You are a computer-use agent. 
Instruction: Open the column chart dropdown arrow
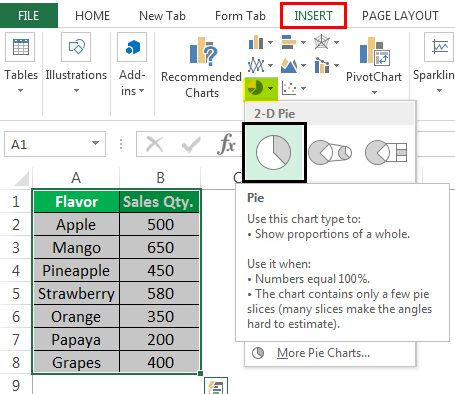click(271, 42)
